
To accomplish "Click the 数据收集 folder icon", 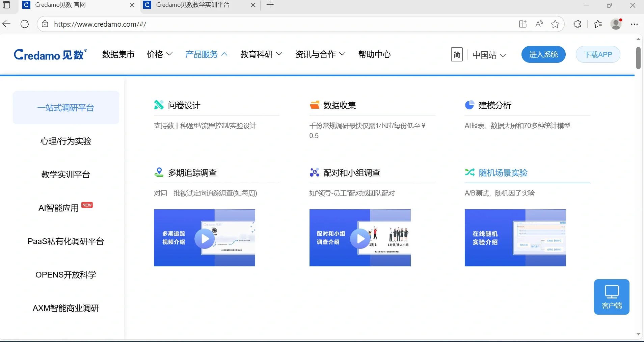I will [314, 105].
